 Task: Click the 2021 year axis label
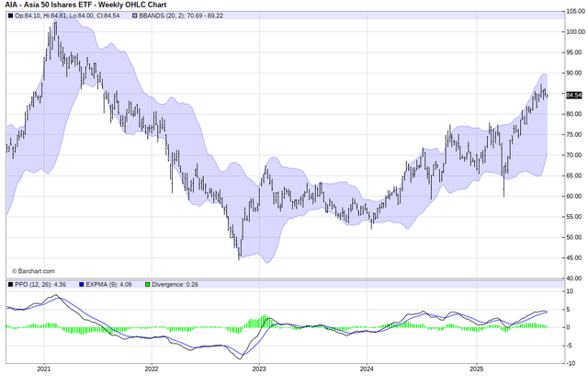click(x=44, y=369)
